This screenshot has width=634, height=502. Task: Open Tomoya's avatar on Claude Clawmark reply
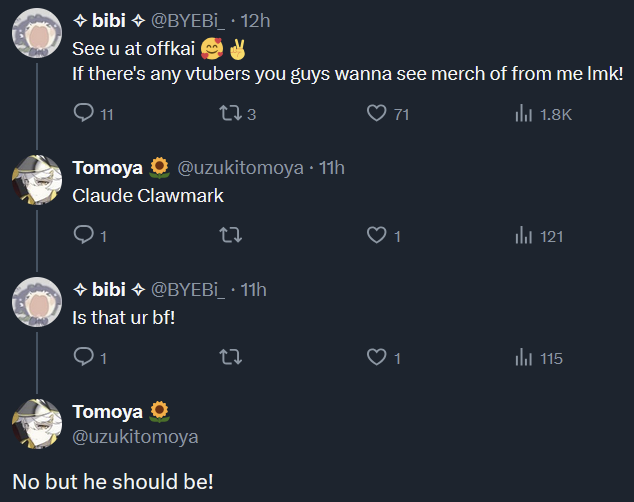click(36, 180)
